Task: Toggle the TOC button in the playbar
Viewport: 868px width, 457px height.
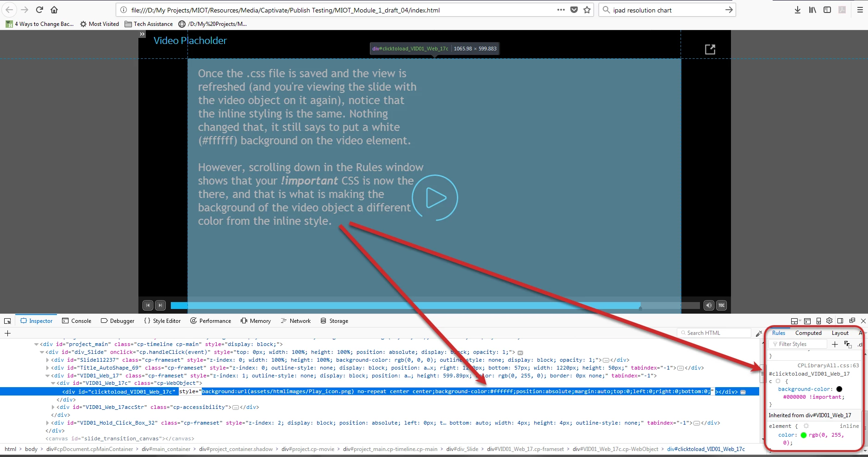Action: tap(721, 305)
